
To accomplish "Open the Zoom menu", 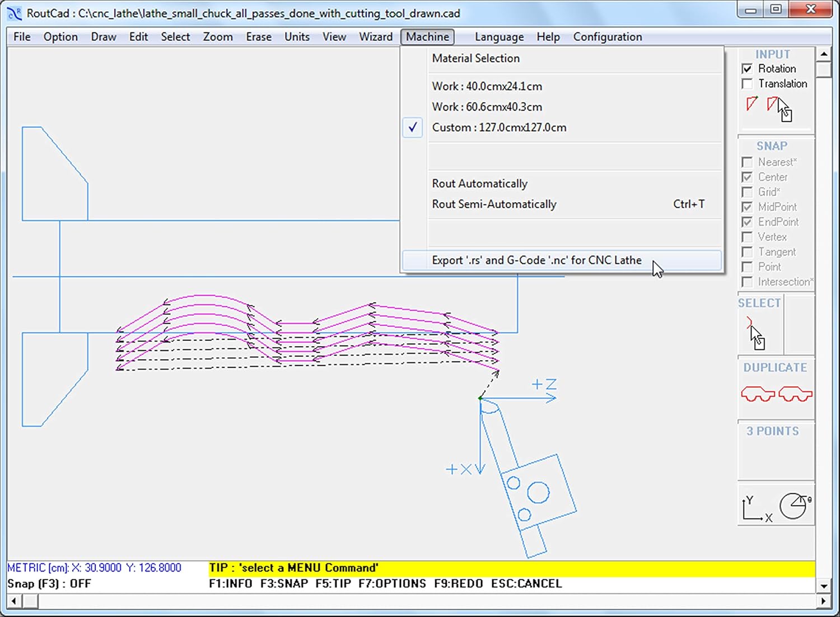I will (x=218, y=37).
